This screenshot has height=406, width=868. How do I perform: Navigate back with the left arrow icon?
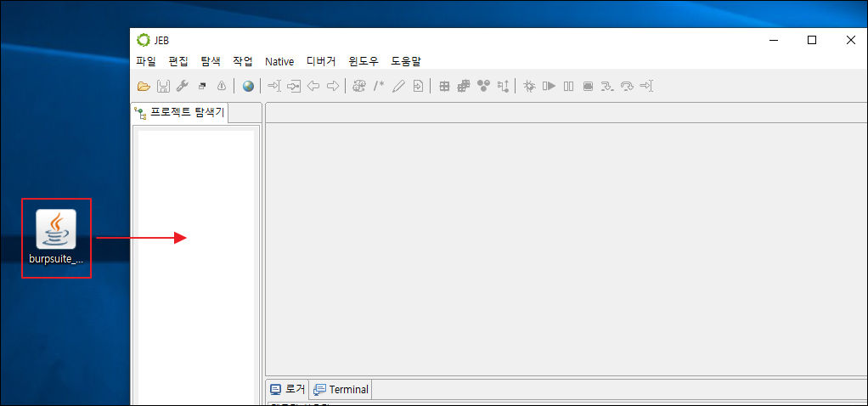click(x=313, y=86)
